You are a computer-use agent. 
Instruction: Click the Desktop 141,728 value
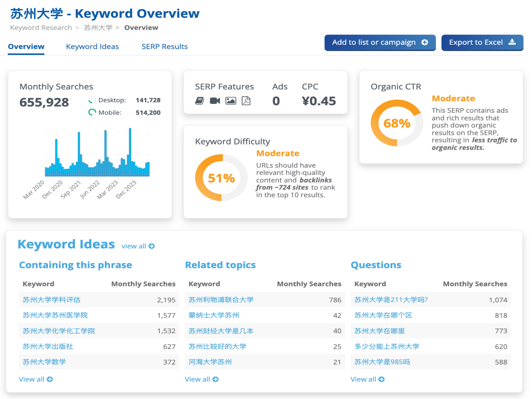tap(148, 100)
